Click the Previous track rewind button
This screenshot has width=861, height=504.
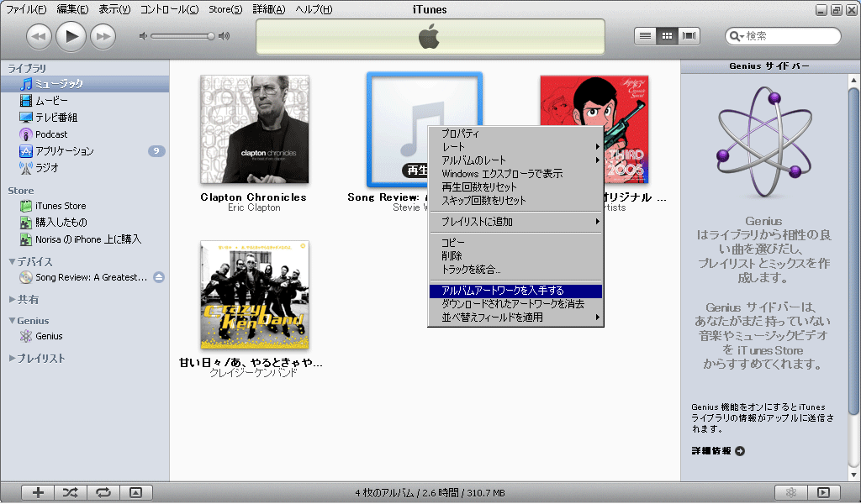click(39, 37)
